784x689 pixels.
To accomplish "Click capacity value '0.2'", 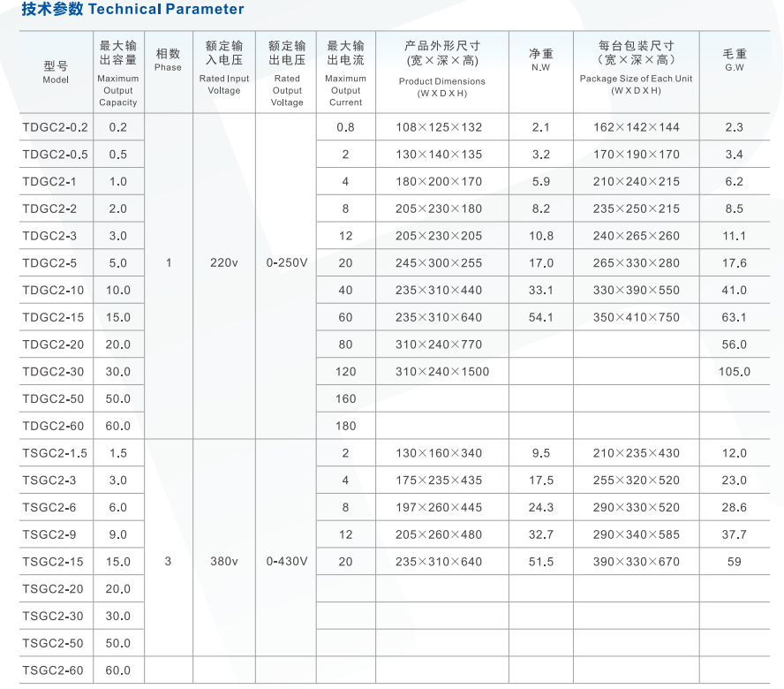I will click(118, 127).
